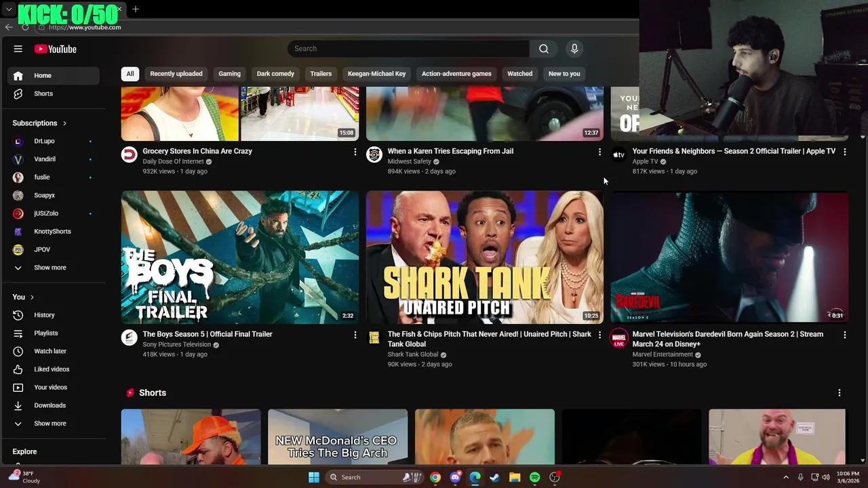
Task: Open JPOV subscription channel
Action: tap(54, 249)
